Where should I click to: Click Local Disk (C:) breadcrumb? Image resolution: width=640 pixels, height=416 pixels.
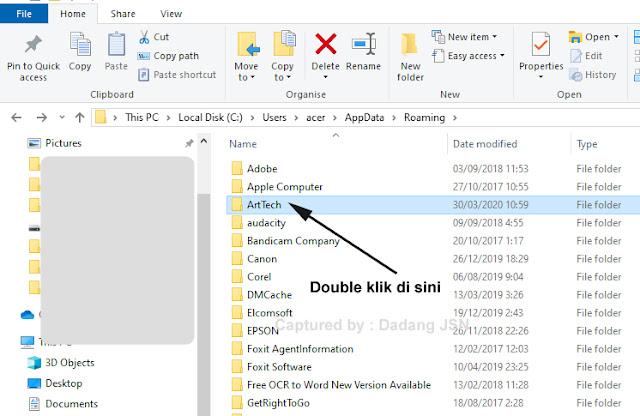210,118
